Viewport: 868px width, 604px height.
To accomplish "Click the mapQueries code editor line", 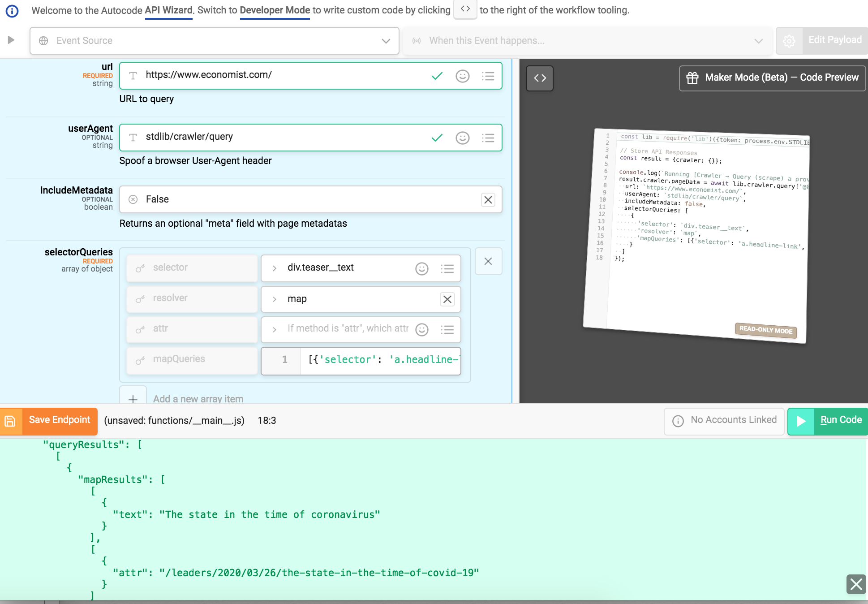I will pyautogui.click(x=361, y=360).
